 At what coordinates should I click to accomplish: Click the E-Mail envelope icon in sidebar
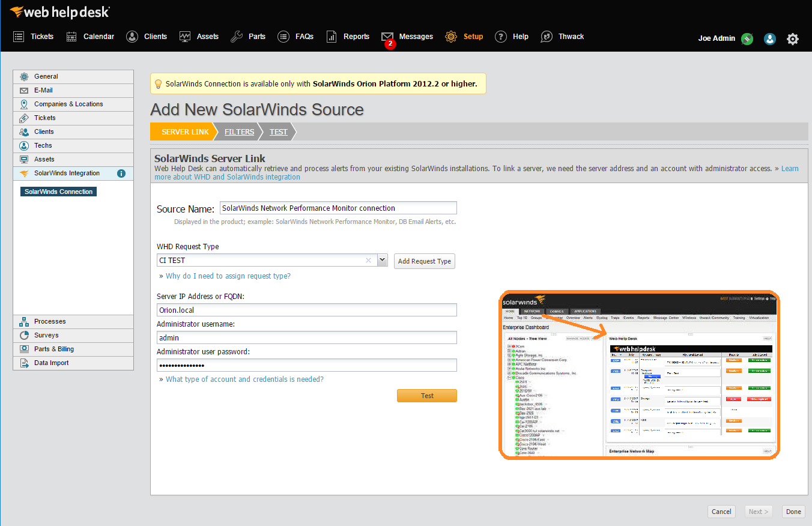[24, 91]
